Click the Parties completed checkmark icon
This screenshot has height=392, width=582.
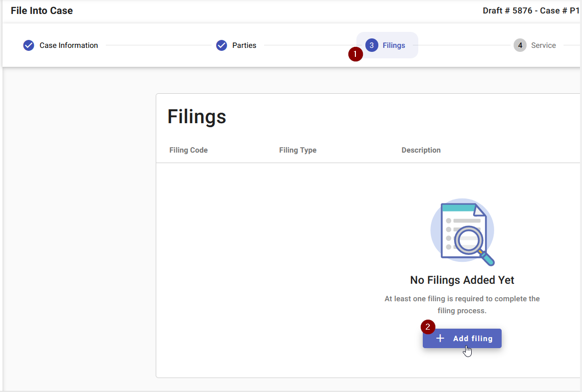tap(221, 45)
